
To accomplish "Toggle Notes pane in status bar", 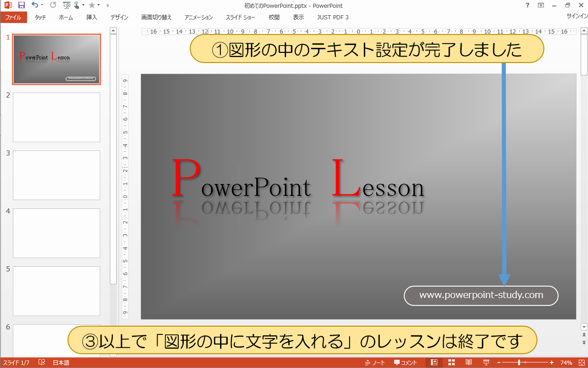I will 375,363.
